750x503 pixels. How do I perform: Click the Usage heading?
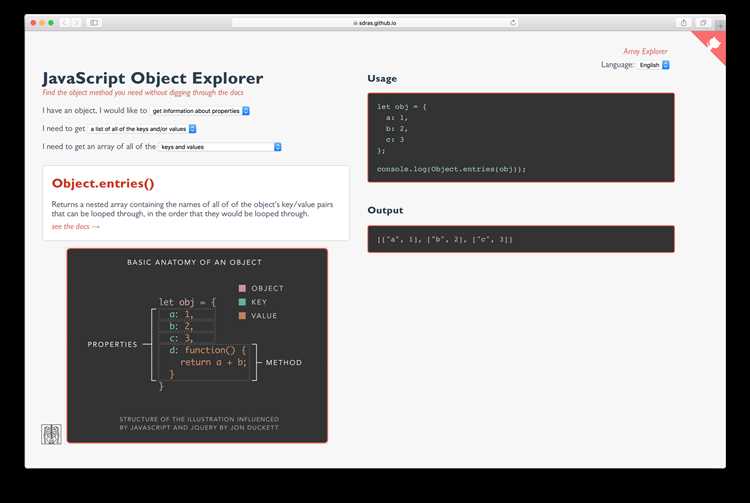[x=382, y=78]
